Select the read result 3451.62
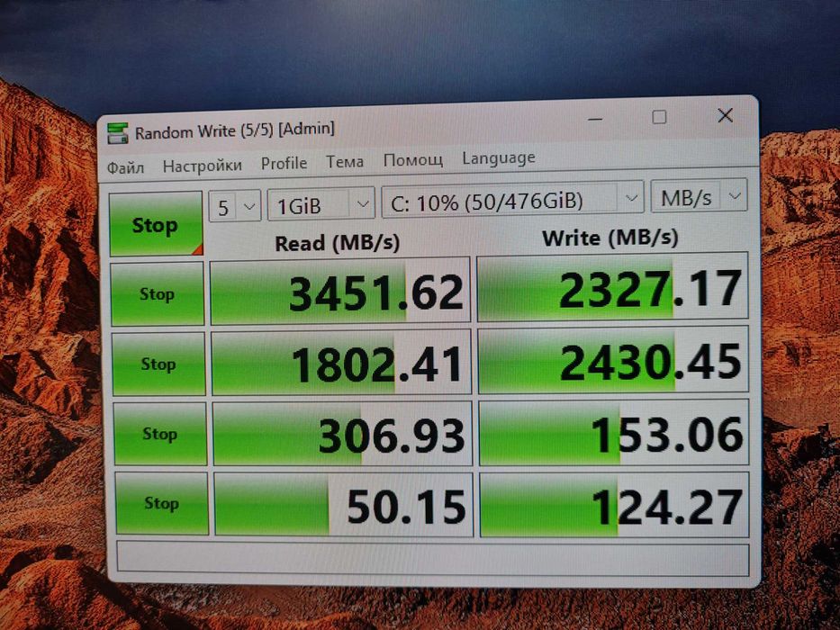Image resolution: width=840 pixels, height=630 pixels. click(340, 292)
